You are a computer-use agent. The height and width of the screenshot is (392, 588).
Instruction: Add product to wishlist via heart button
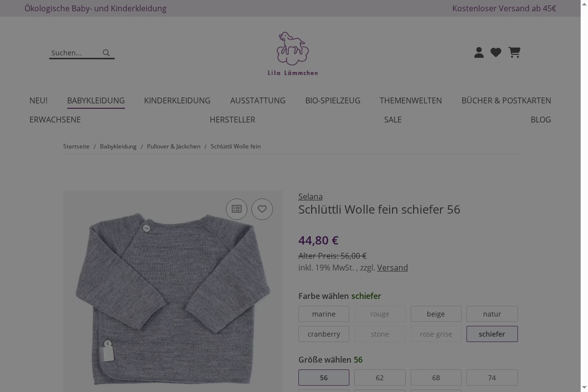point(262,209)
